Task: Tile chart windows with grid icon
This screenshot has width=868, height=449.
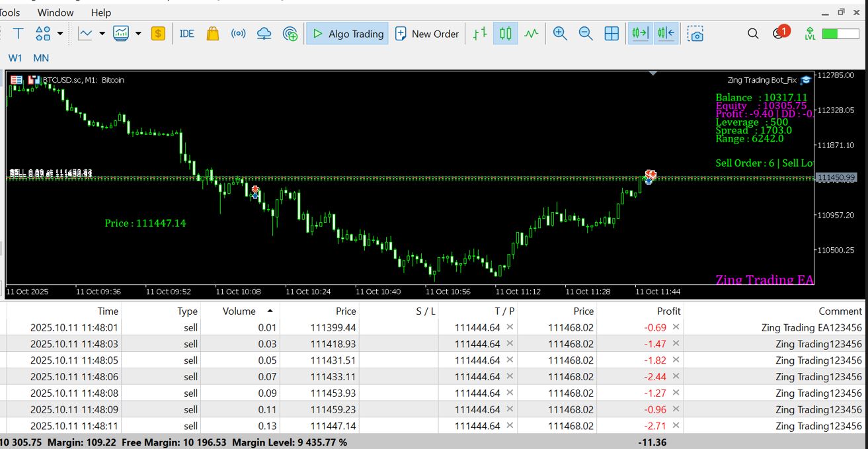Action: coord(612,34)
